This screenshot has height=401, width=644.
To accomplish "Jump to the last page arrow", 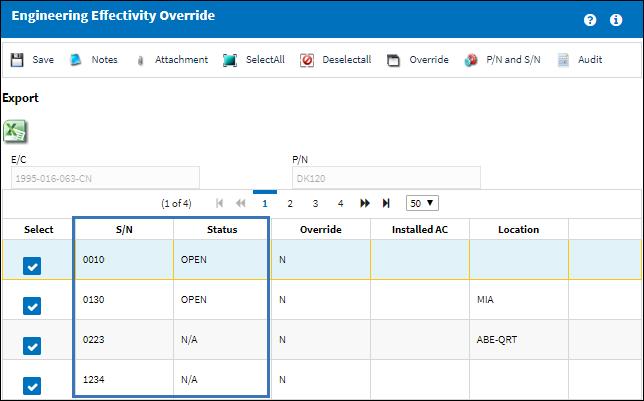I will click(x=386, y=203).
